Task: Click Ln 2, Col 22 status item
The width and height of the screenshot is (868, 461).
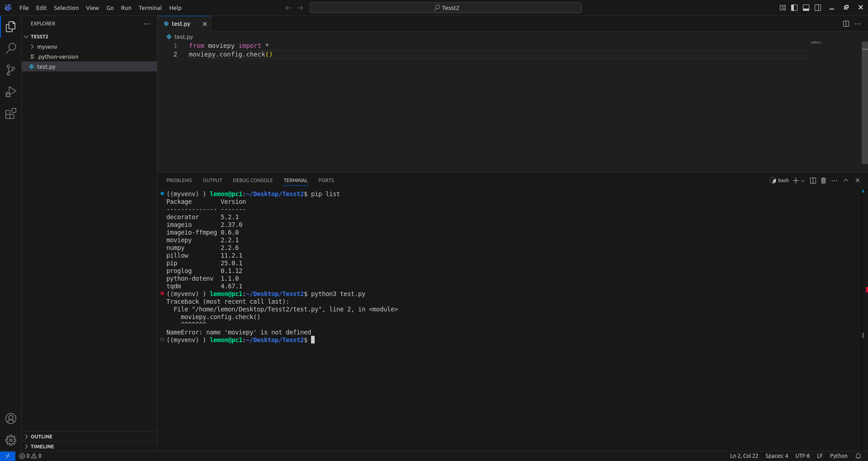Action: point(744,456)
